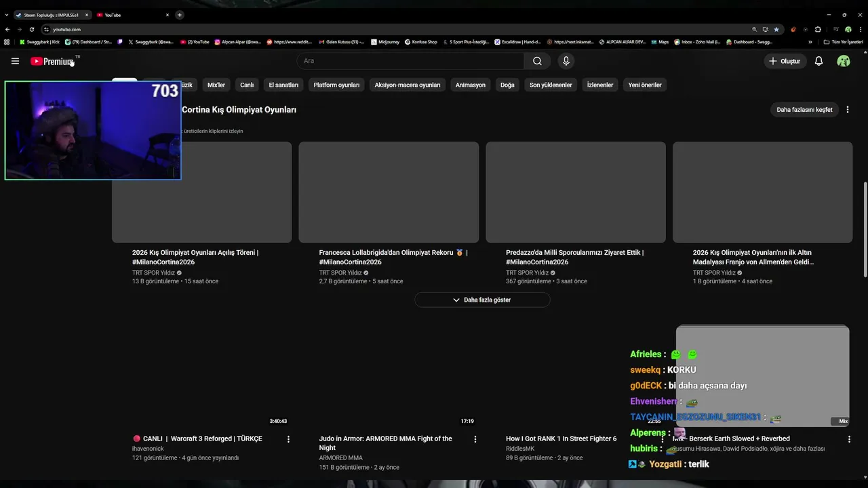Open the three-dot menu for the Warcraft 3 Reforged video

(288, 439)
